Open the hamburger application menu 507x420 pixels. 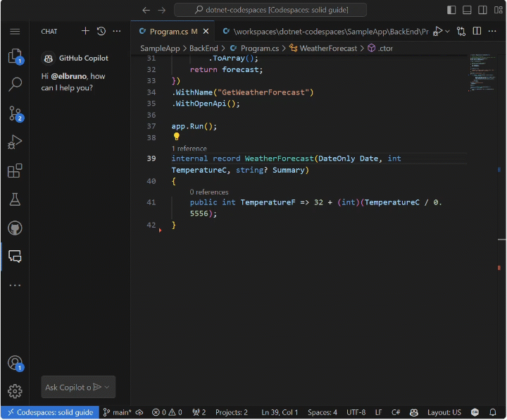(15, 32)
